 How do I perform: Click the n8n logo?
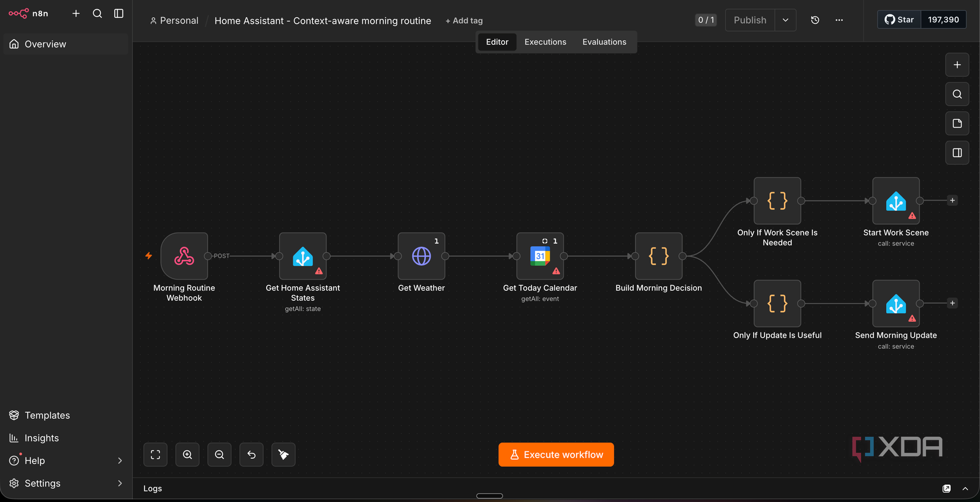pos(29,13)
